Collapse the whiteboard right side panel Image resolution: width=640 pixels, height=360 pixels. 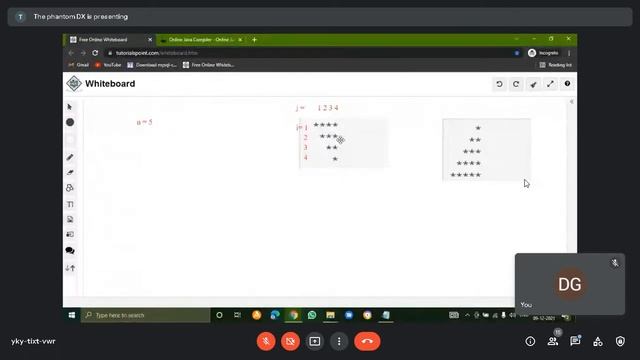click(571, 102)
